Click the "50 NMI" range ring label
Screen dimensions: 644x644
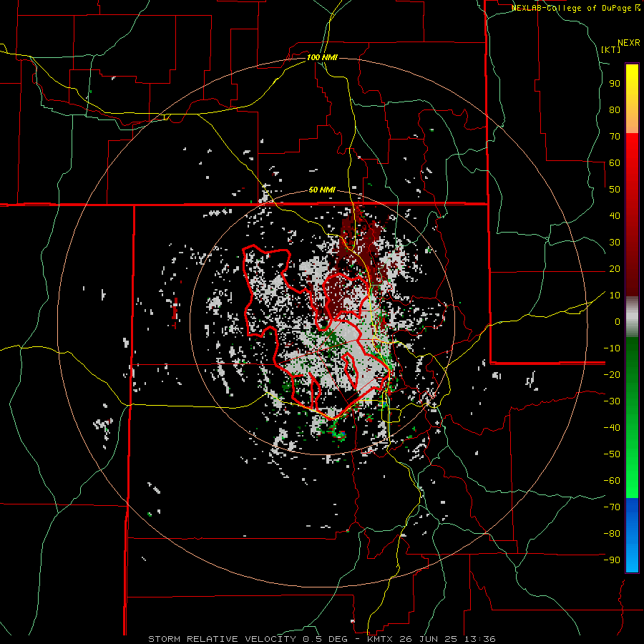[x=322, y=190]
